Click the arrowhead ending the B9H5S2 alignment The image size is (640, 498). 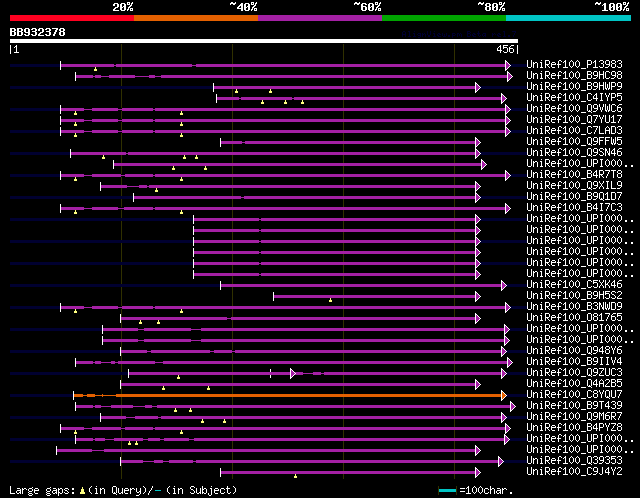coord(478,296)
